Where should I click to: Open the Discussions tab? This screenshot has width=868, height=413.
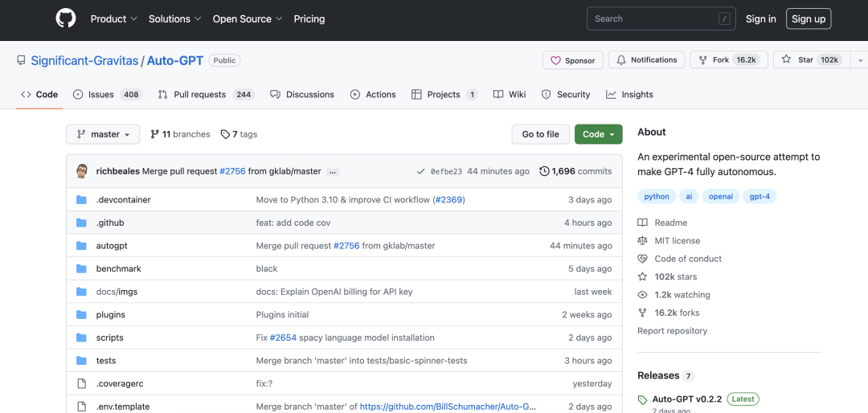click(x=302, y=95)
